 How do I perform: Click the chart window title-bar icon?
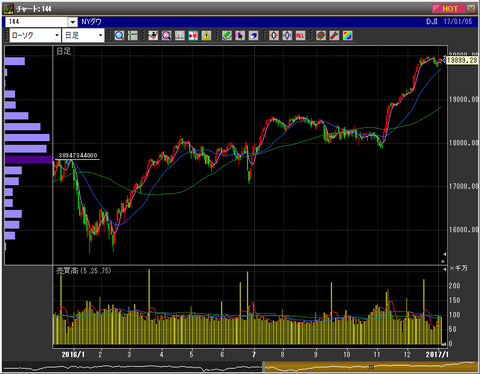(x=9, y=9)
